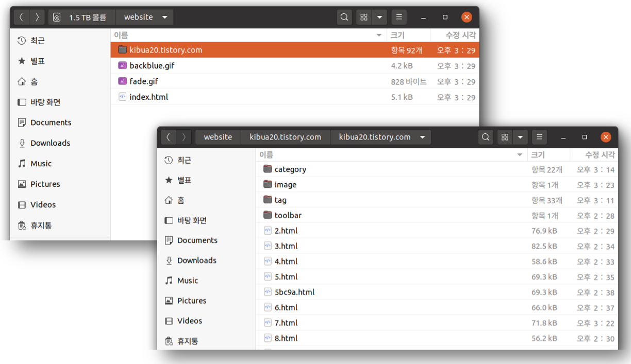Open view options dropdown in website window
This screenshot has height=364, width=631.
379,17
